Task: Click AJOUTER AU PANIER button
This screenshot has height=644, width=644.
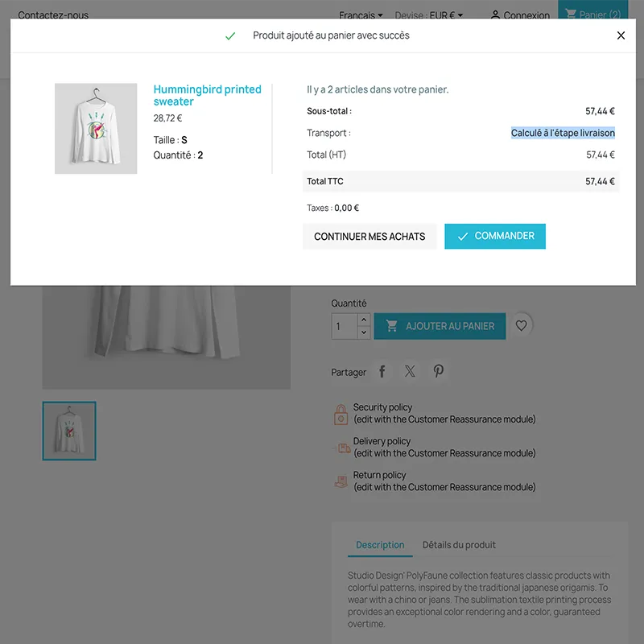Action: pos(440,327)
